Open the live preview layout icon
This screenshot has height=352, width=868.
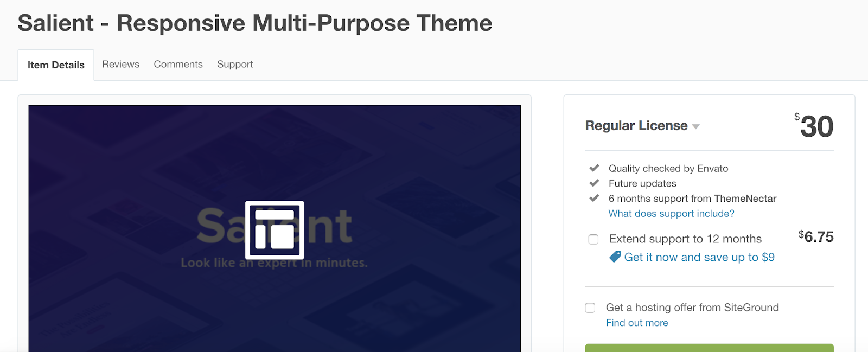275,230
